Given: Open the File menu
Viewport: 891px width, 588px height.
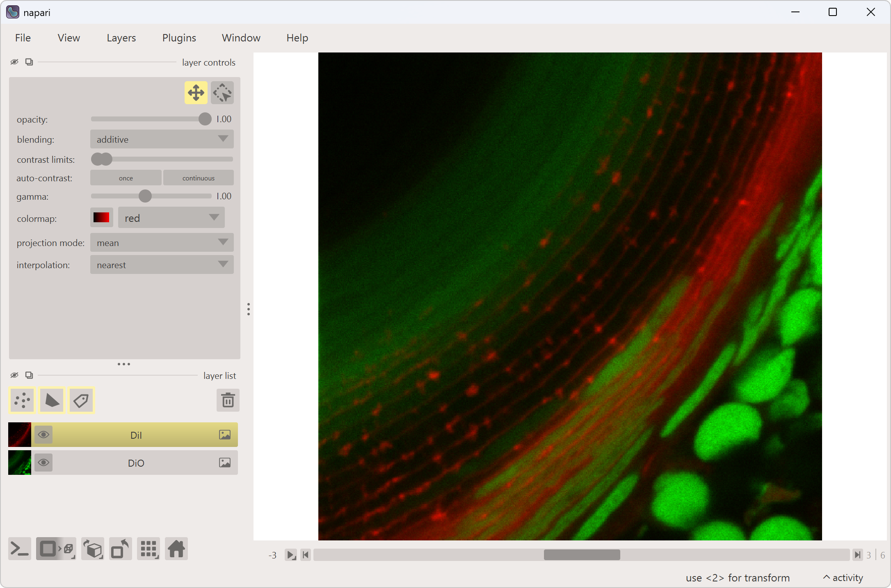Looking at the screenshot, I should point(23,38).
